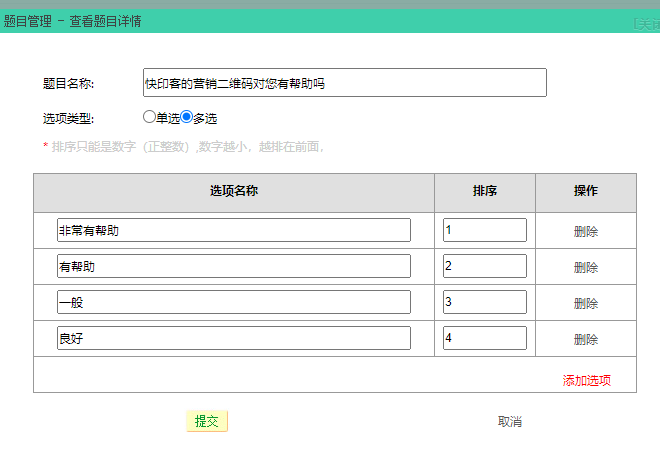Delete the 有帮助 option row
The height and width of the screenshot is (459, 660).
[586, 267]
